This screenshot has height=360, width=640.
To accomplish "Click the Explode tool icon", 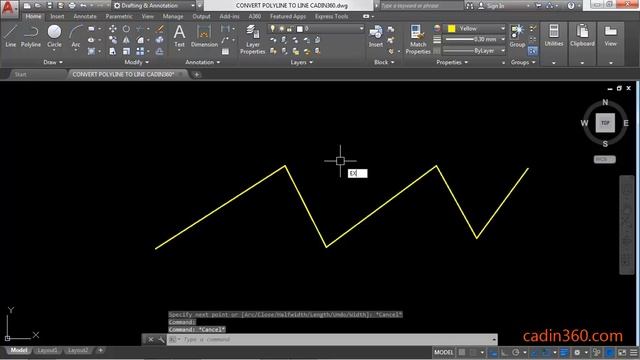I will [159, 40].
